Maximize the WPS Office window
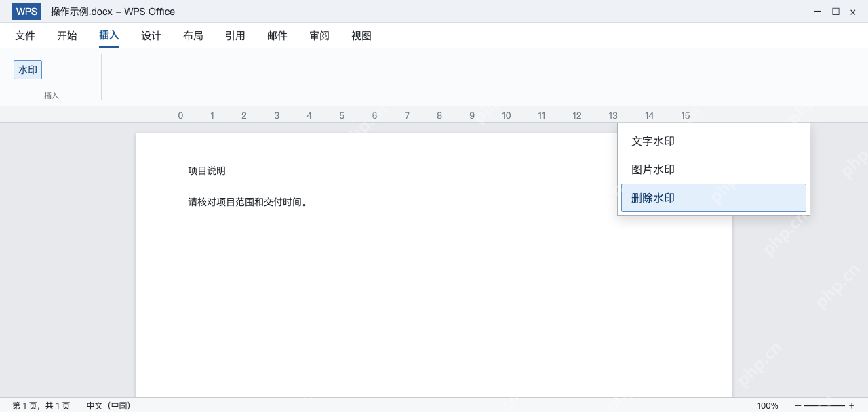 point(835,12)
